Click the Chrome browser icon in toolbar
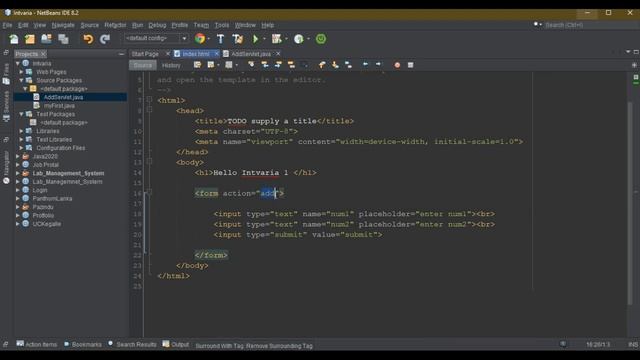 tap(200, 39)
